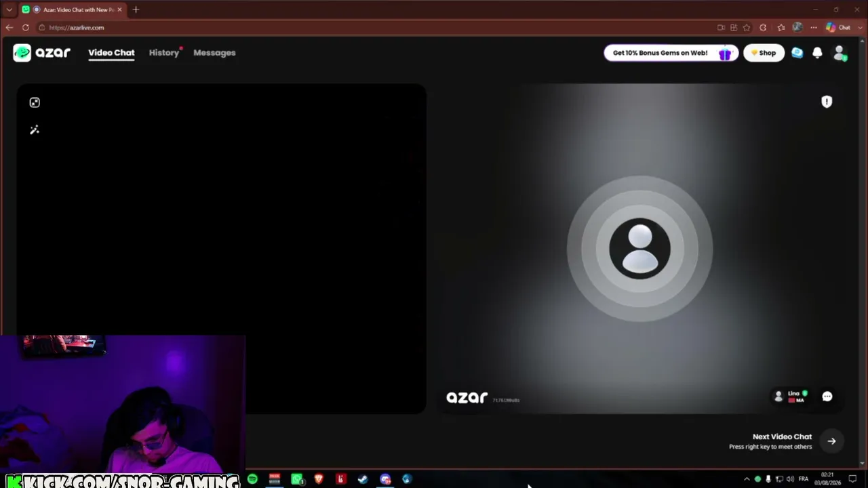Close the Azar Video Chat browser tab

coord(119,9)
